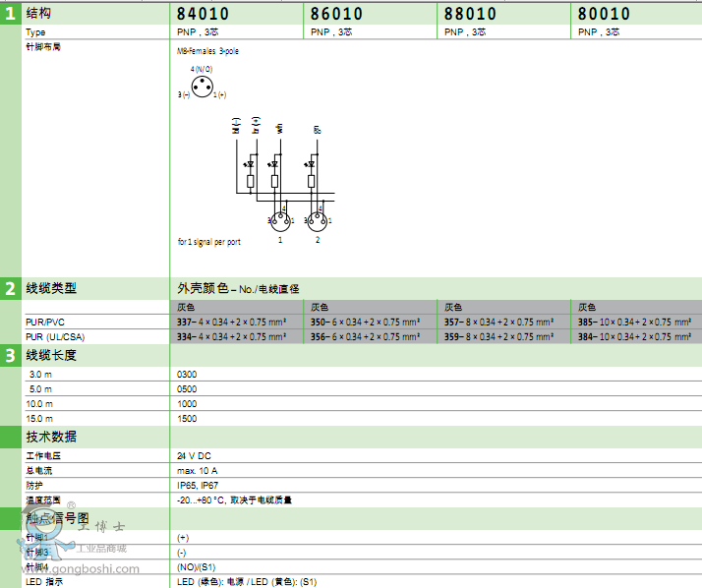The image size is (702, 588).
Task: Select cable length code 1500
Action: click(x=187, y=418)
